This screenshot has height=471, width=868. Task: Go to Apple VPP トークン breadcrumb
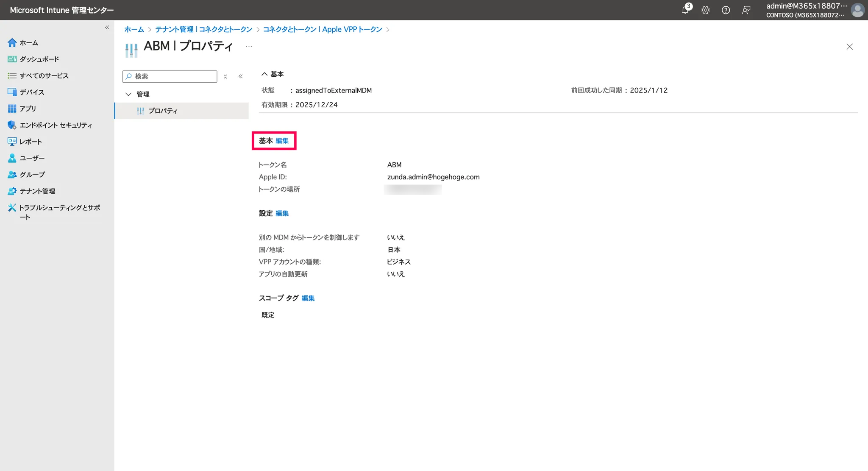pos(323,29)
